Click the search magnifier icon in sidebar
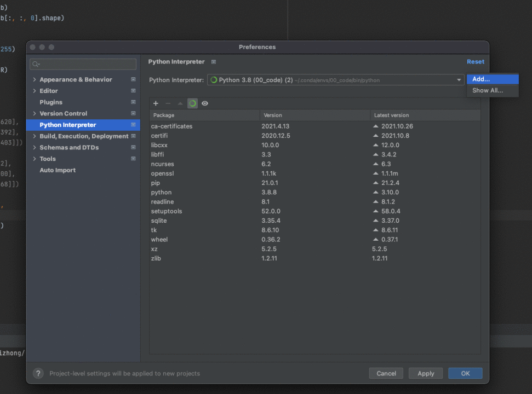The image size is (532, 394). click(36, 64)
